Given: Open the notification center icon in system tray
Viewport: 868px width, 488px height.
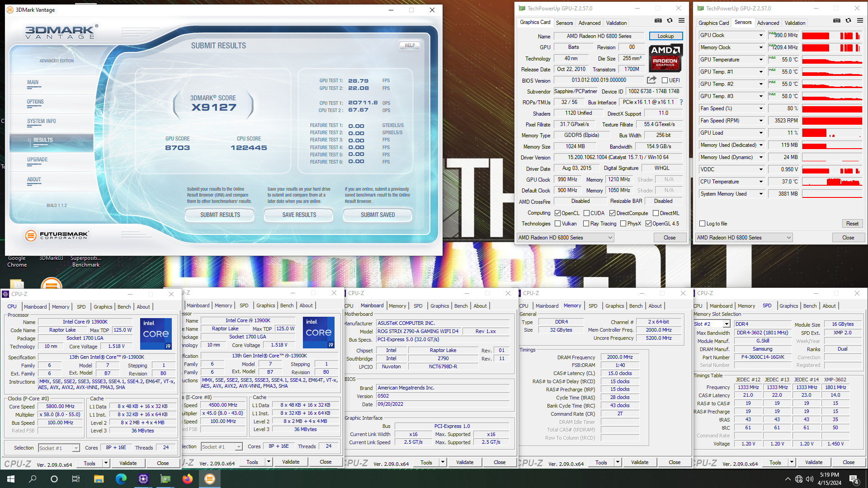Looking at the screenshot, I should point(854,479).
